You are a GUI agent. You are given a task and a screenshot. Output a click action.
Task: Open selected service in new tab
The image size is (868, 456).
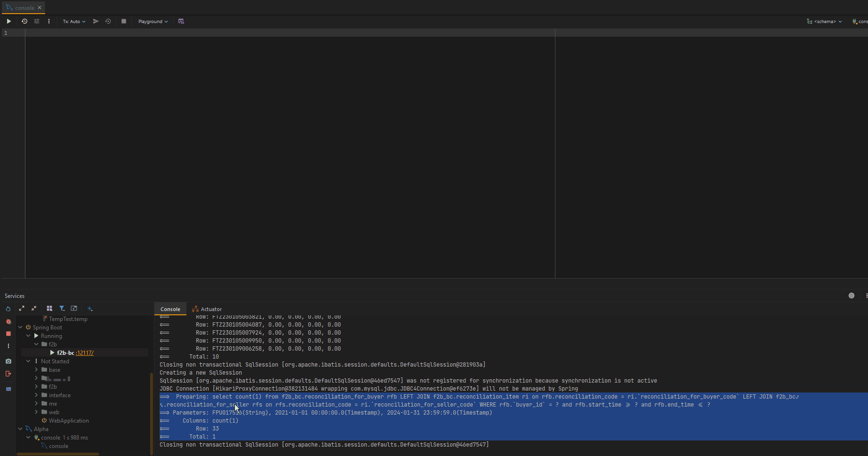click(74, 308)
